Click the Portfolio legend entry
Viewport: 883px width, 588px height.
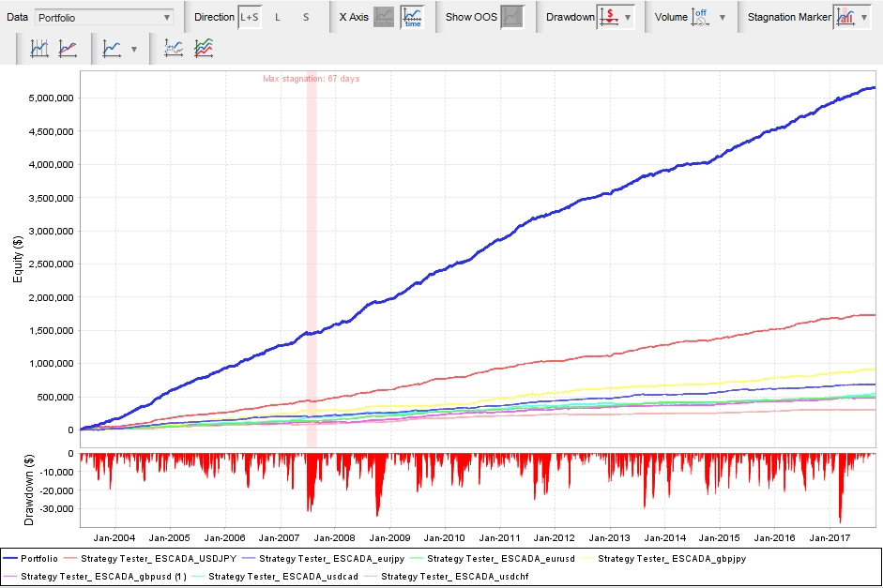point(38,558)
